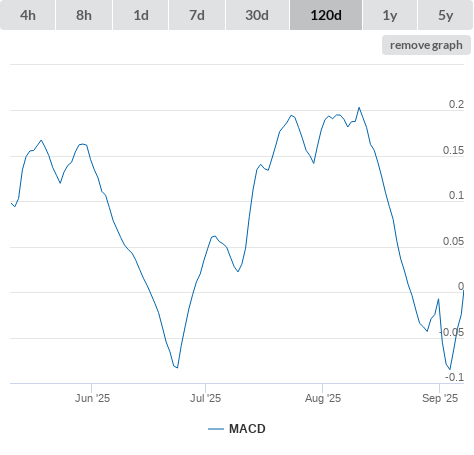
Task: Click the remove graph button
Action: [x=426, y=45]
